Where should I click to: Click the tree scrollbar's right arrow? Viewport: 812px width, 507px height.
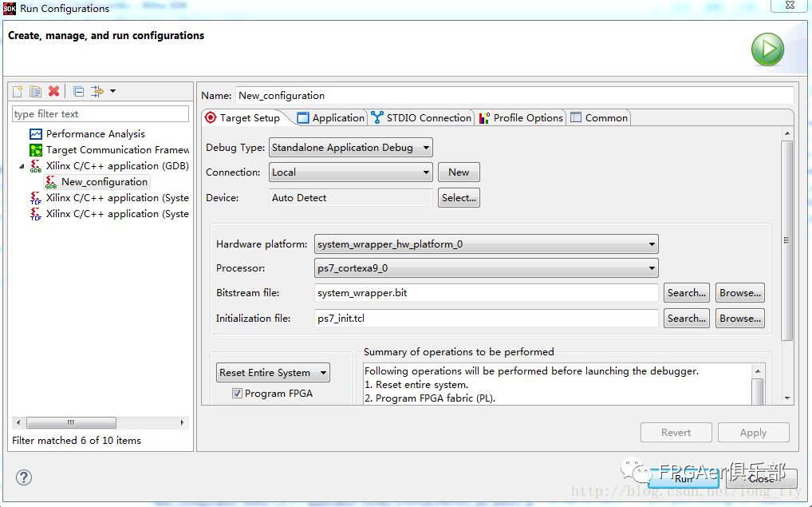tap(183, 422)
